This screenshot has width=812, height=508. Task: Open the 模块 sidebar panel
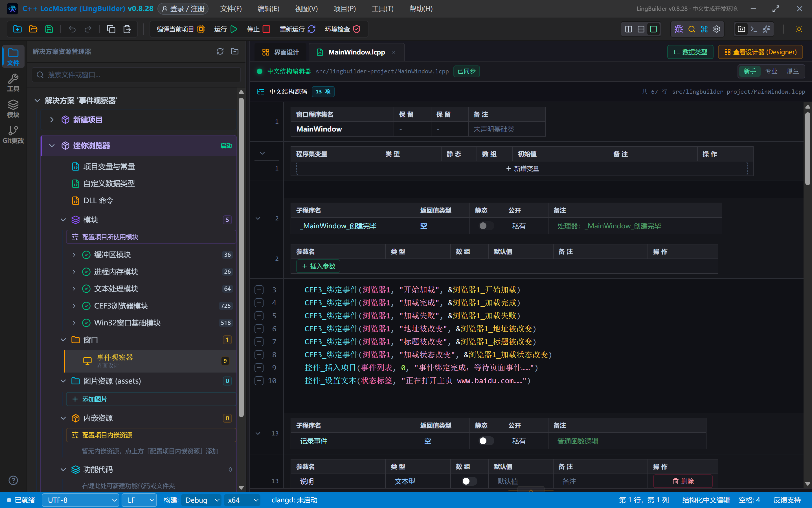[x=13, y=108]
